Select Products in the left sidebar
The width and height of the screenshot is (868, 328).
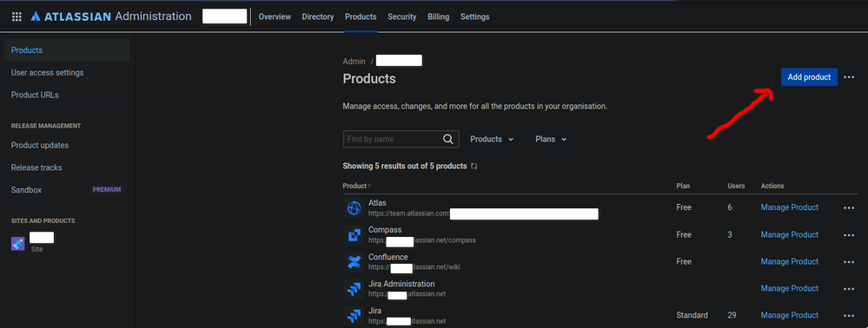tap(67, 50)
